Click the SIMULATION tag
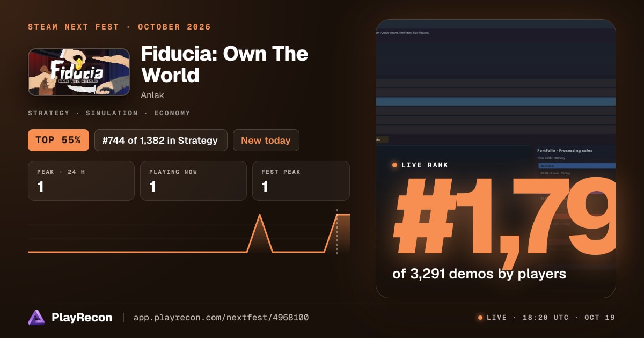 tap(112, 113)
